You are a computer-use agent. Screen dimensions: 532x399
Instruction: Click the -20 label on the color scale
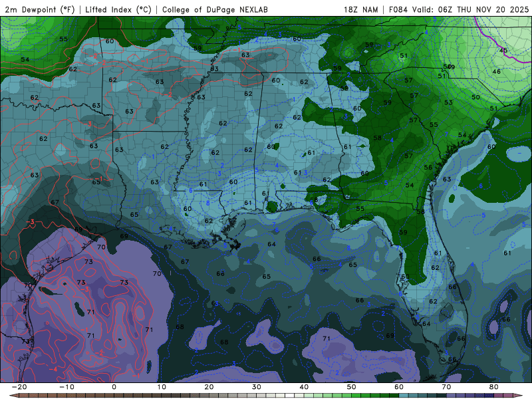click(19, 387)
